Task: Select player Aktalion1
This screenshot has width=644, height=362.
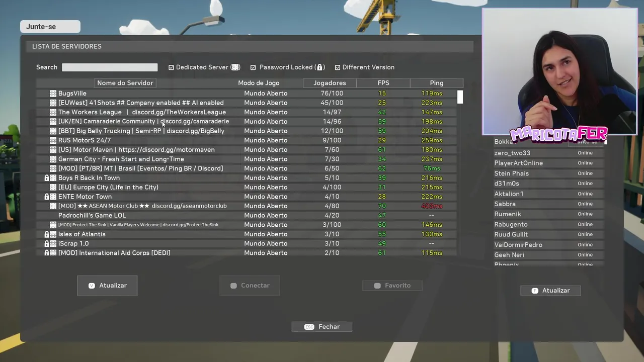Action: 509,194
